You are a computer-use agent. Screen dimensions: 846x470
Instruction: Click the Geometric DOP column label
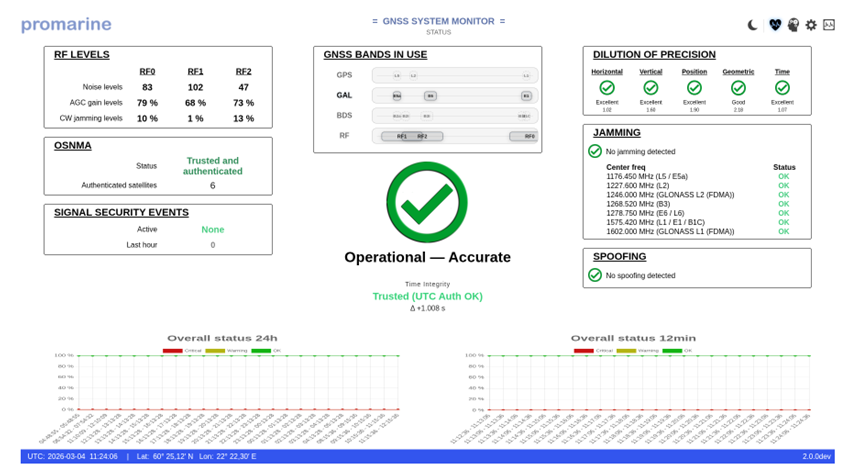(x=738, y=71)
